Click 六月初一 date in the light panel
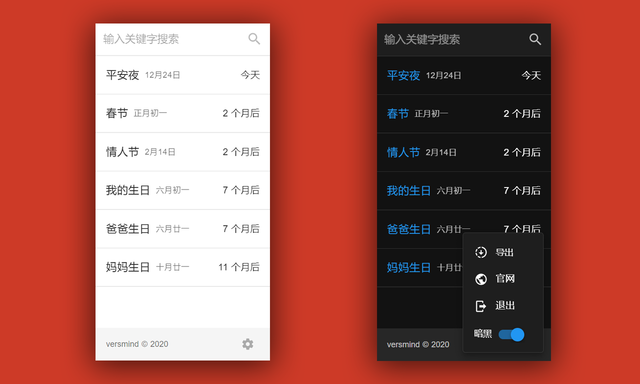Viewport: 640px width, 384px height. click(x=172, y=190)
